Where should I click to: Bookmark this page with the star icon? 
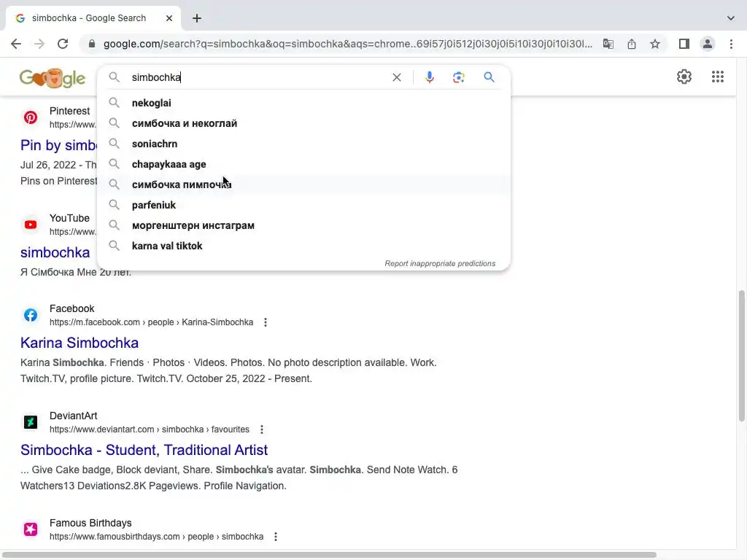pyautogui.click(x=655, y=44)
